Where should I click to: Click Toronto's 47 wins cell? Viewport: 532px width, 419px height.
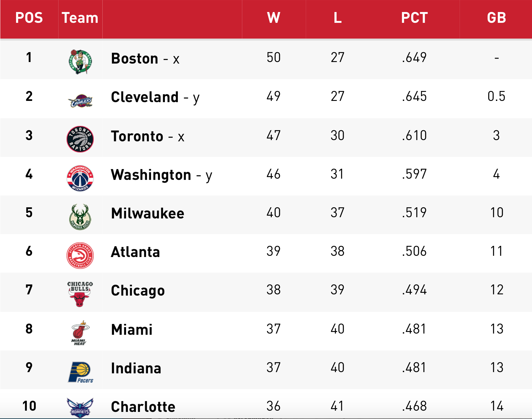[274, 135]
